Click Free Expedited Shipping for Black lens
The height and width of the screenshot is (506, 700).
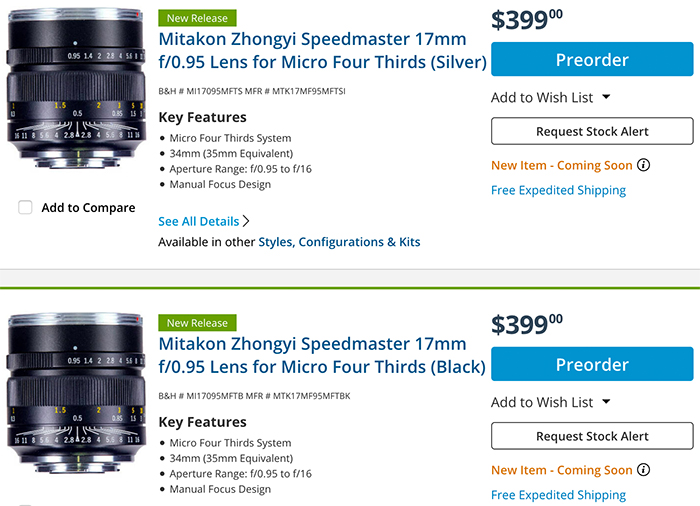[558, 495]
